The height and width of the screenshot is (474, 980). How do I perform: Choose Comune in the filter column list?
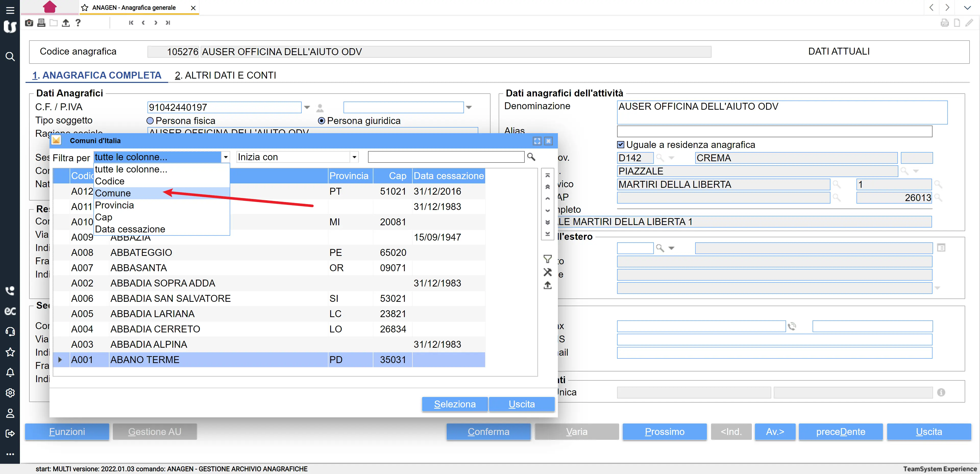[x=113, y=193]
